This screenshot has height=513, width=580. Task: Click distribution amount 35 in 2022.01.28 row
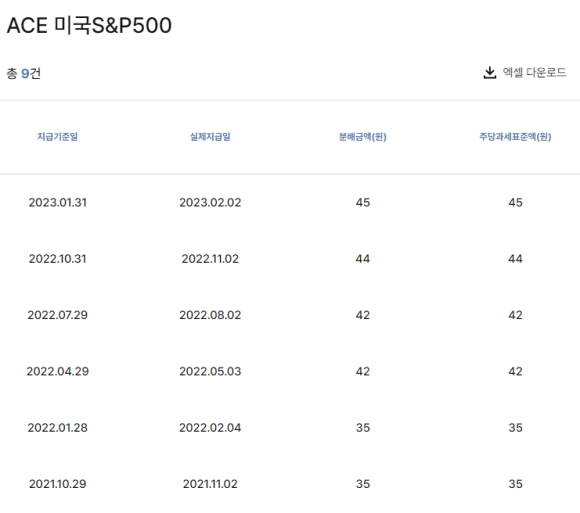(x=363, y=428)
